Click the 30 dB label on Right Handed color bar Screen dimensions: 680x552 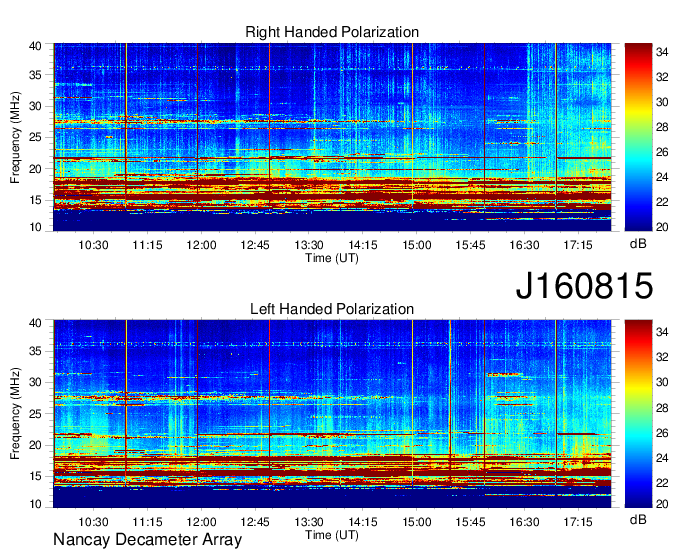(662, 102)
